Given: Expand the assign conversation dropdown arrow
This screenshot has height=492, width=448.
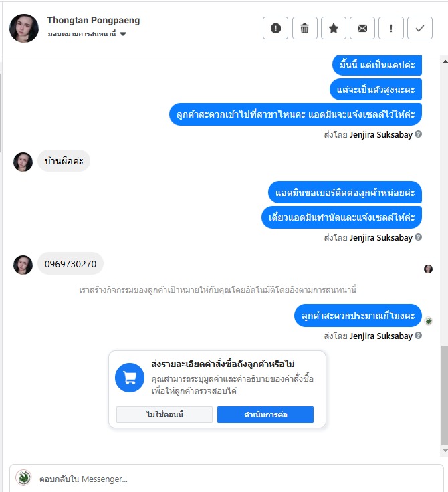Looking at the screenshot, I should click(123, 34).
